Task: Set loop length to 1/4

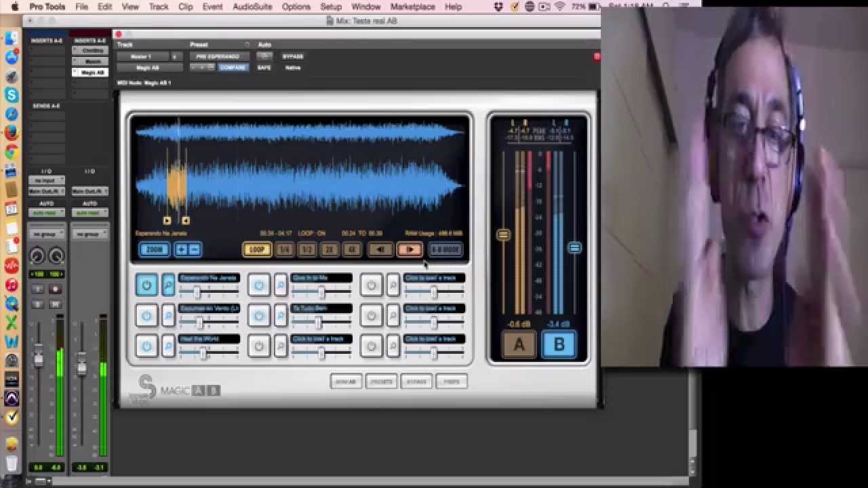Action: pos(285,249)
